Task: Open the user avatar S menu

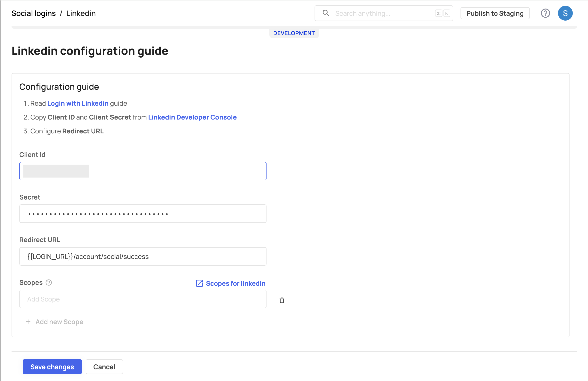Action: [x=565, y=13]
